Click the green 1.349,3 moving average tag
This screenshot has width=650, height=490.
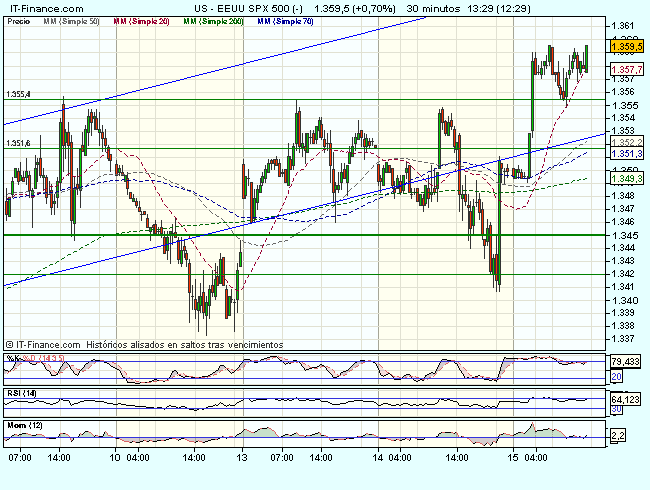click(x=627, y=179)
